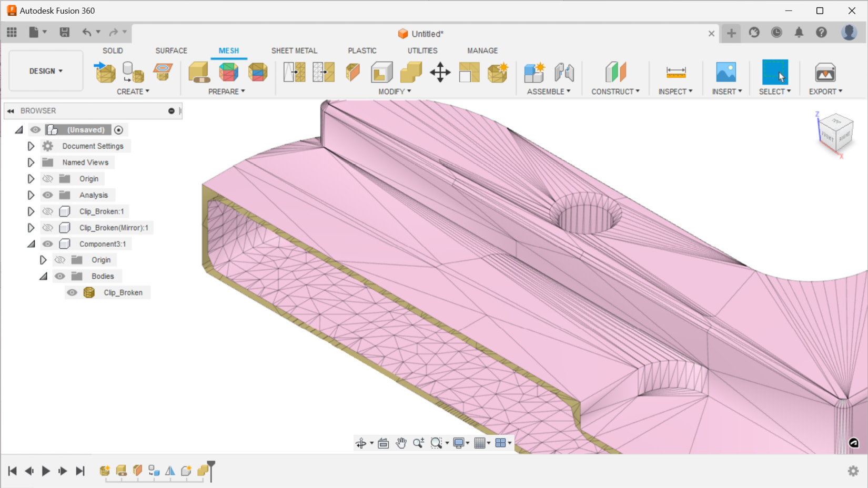The image size is (868, 488).
Task: Switch to the SURFACE tab
Action: (171, 50)
